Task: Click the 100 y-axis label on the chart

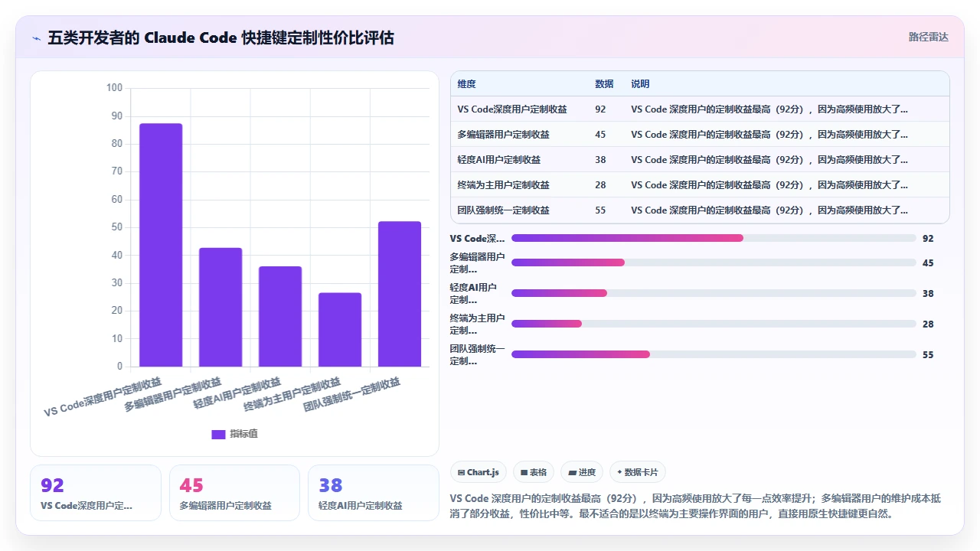Action: [x=114, y=88]
